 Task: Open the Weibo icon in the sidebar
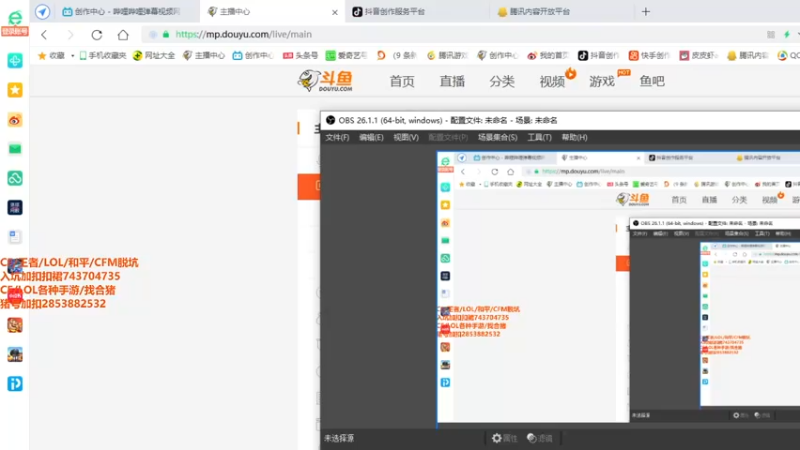(15, 120)
